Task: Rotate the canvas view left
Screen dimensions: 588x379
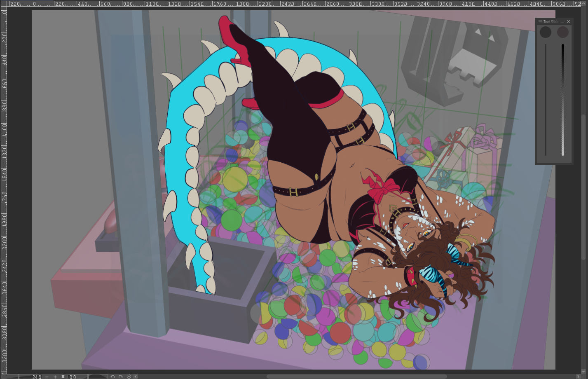Action: pos(113,377)
